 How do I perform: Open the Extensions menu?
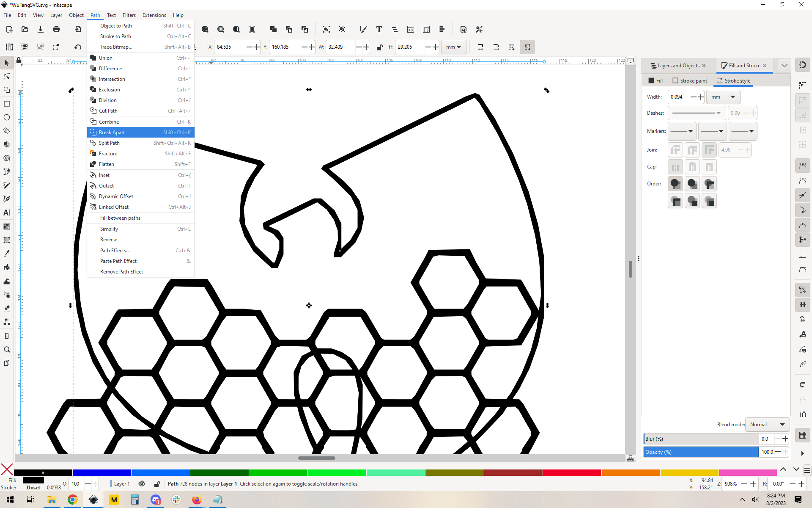click(x=154, y=15)
